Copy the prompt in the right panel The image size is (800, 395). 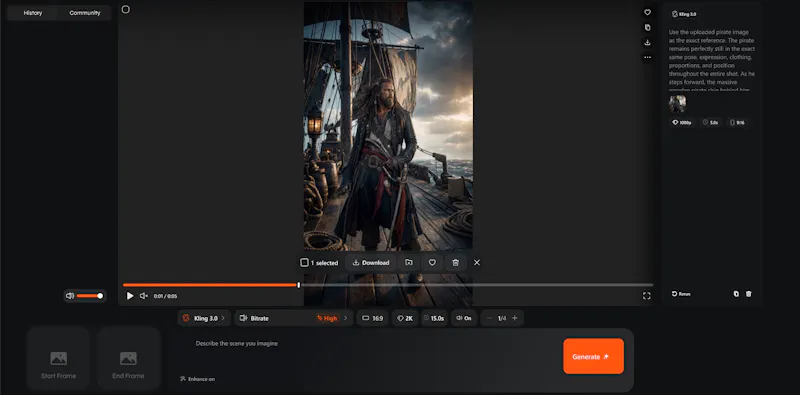click(x=736, y=294)
